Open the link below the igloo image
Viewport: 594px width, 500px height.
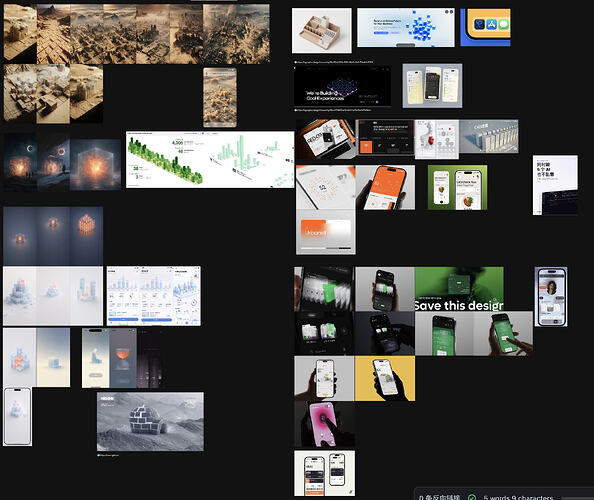[x=108, y=455]
